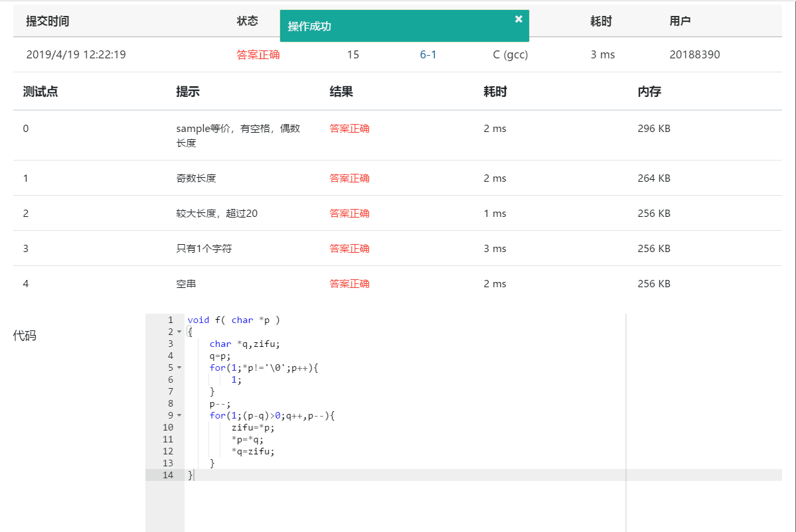Click the 3 ms time in the 只有1个字符 row
796x532 pixels.
coord(495,249)
